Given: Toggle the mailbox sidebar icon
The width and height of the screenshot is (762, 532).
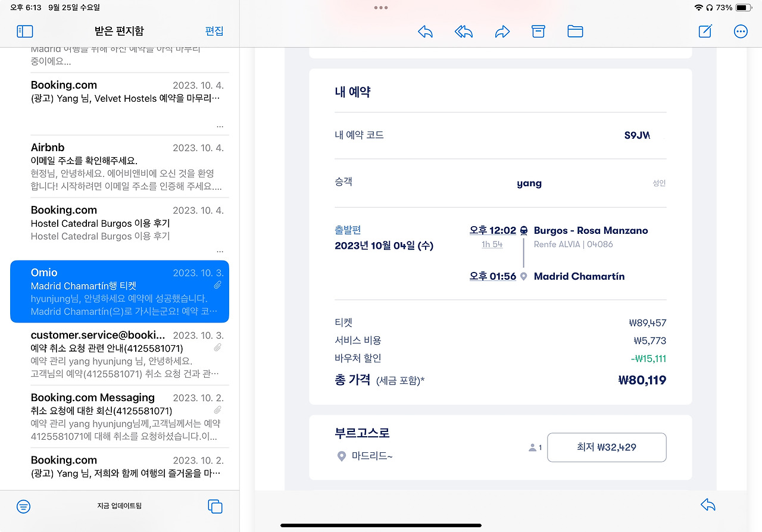Looking at the screenshot, I should pos(25,32).
